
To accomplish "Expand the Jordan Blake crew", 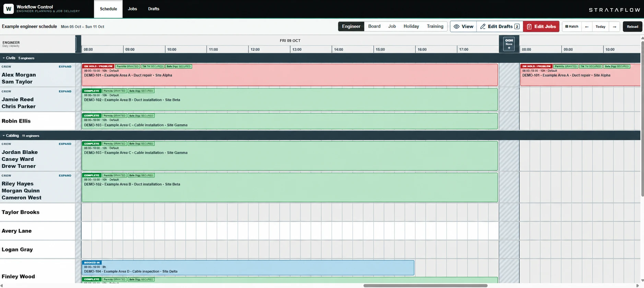I will 65,144.
